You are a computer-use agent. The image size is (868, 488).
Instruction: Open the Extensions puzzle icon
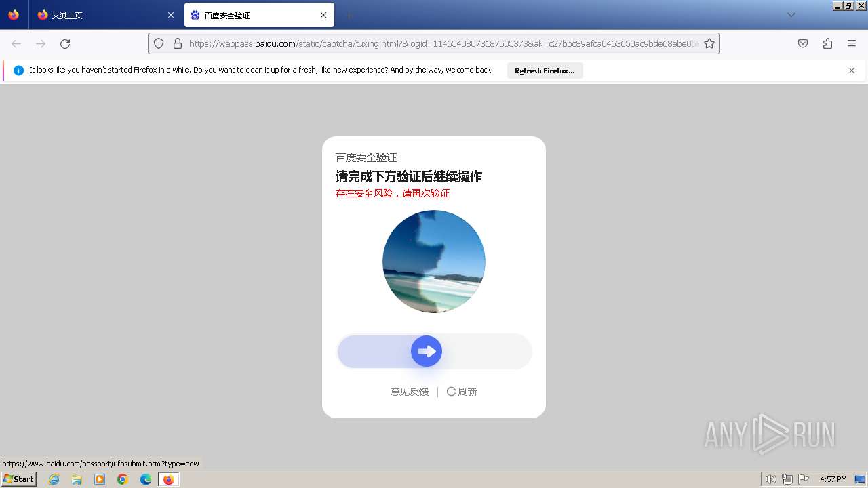(827, 43)
